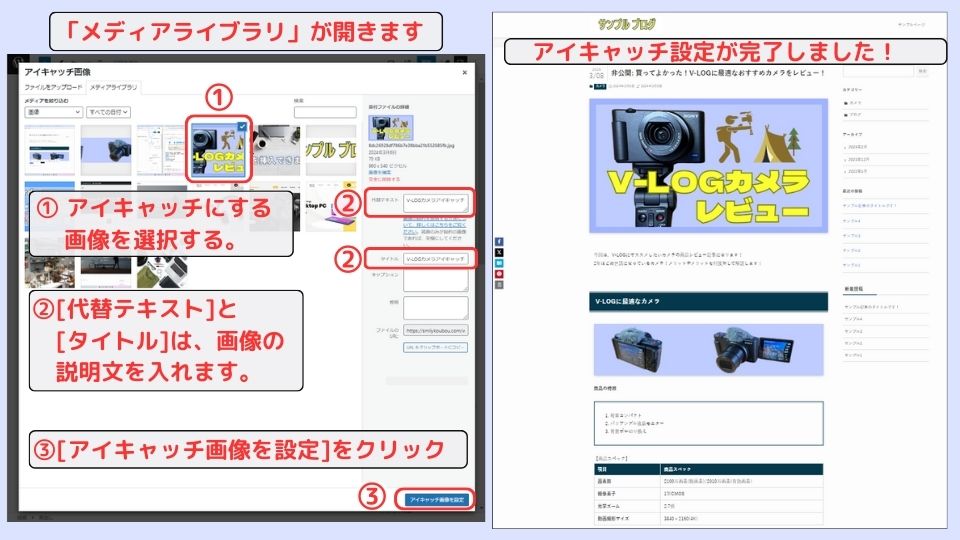Click the 説明 text area
This screenshot has height=540, width=960.
coord(435,308)
